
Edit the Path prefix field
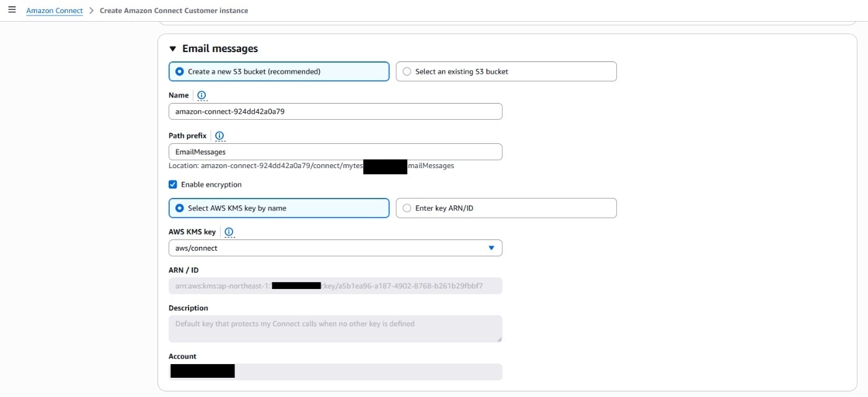(335, 152)
